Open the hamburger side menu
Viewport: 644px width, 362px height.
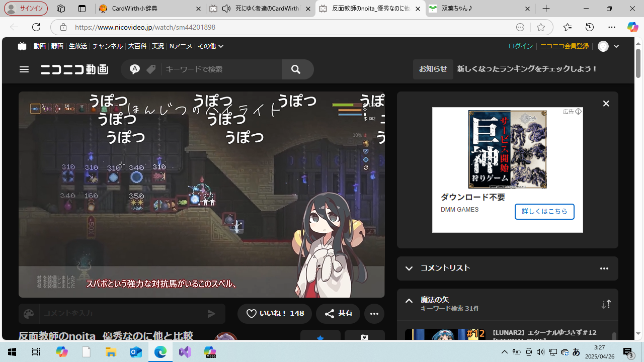(x=24, y=69)
